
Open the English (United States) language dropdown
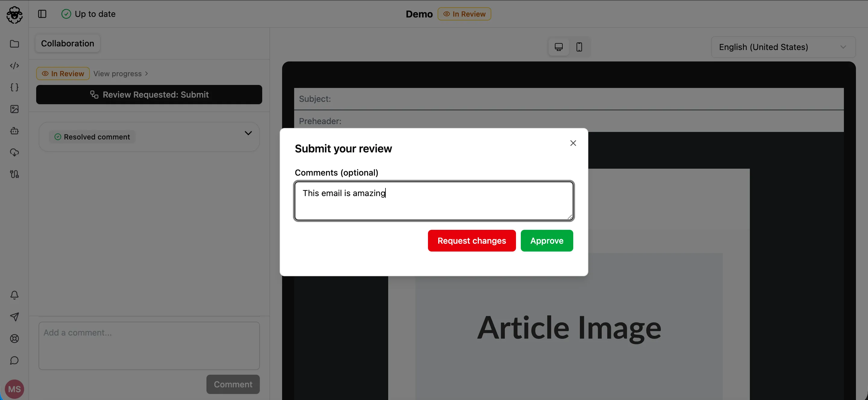coord(783,47)
